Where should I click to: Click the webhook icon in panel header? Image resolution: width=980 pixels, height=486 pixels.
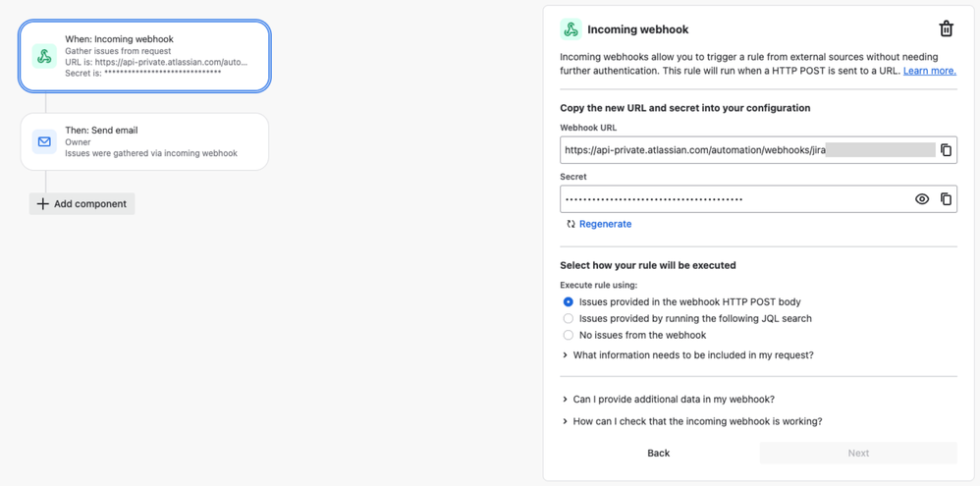571,29
